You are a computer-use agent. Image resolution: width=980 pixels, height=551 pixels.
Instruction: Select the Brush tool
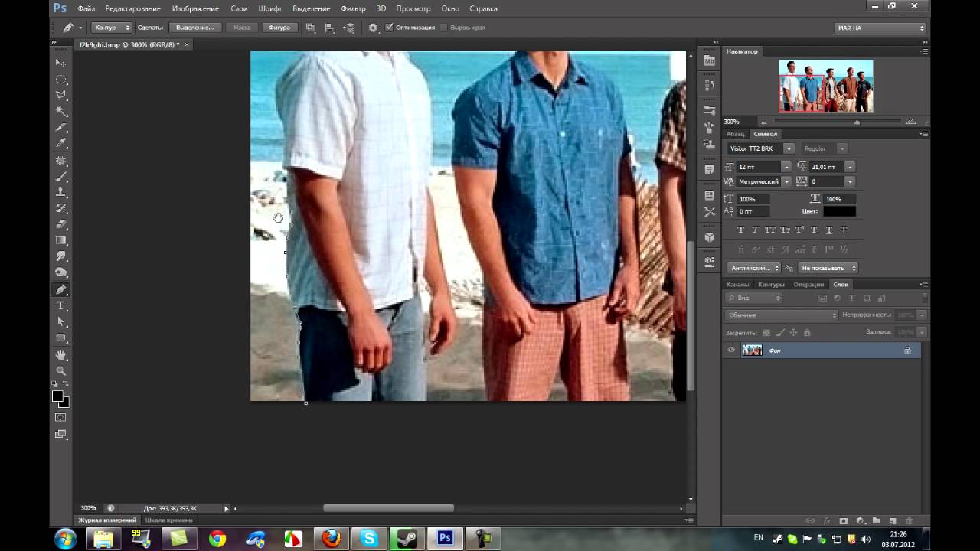(61, 176)
